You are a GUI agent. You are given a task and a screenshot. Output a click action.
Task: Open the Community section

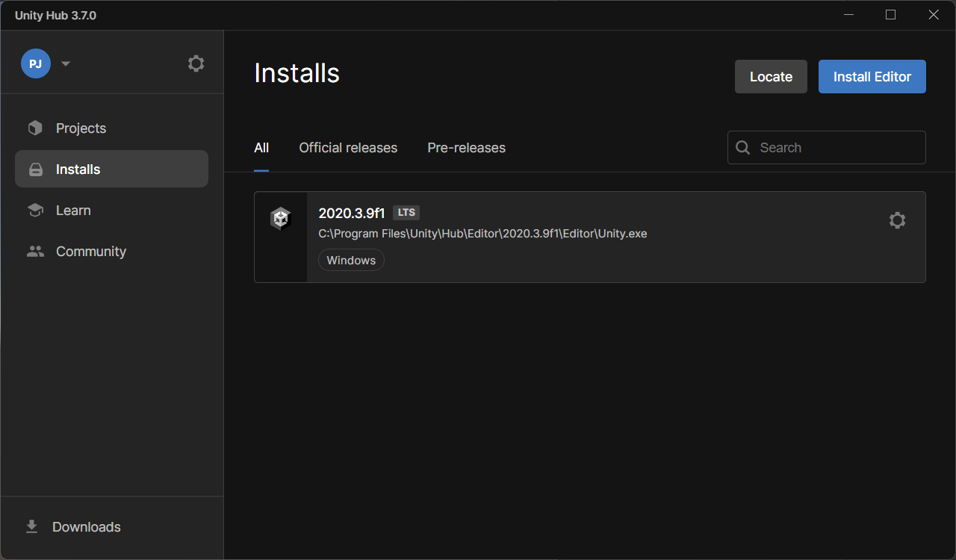[111, 252]
